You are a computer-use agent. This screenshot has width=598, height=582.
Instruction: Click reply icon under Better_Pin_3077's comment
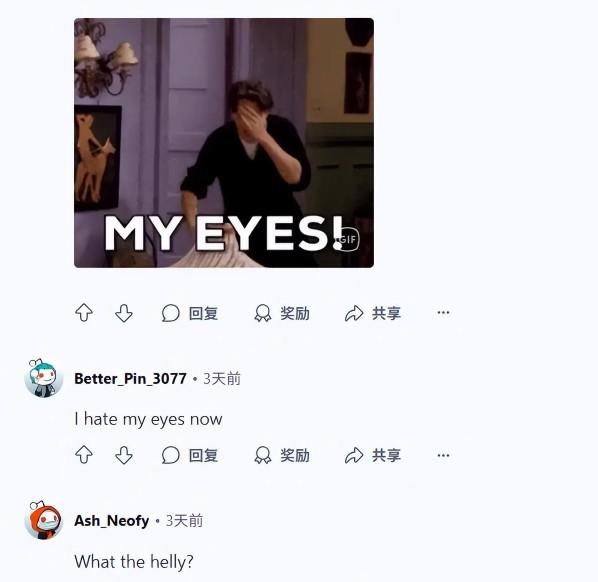pyautogui.click(x=170, y=455)
